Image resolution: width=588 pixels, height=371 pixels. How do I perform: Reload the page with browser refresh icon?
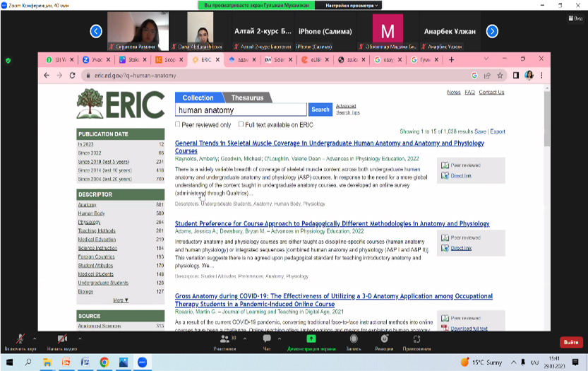point(73,76)
